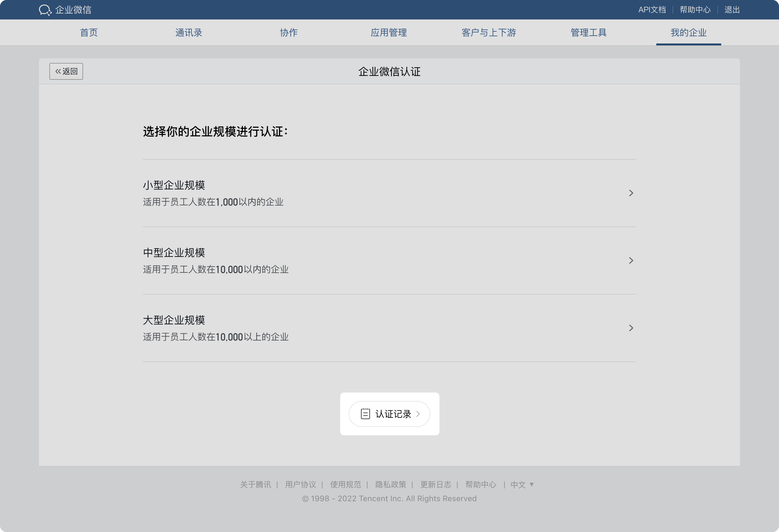
Task: Select the 应用管理 tab
Action: 389,32
